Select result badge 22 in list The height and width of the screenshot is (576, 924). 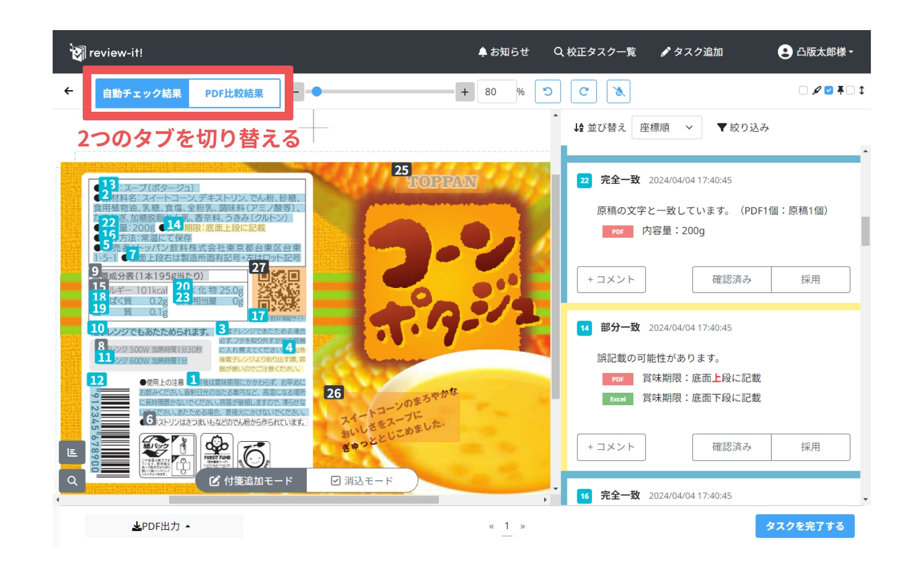584,181
